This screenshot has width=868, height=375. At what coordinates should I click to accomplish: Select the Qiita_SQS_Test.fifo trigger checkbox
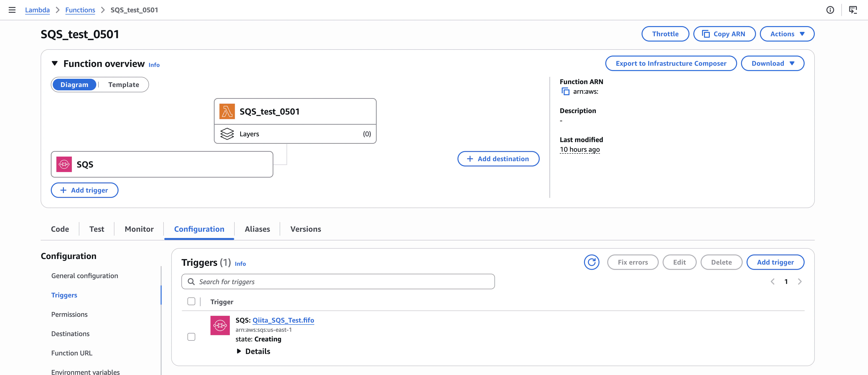click(191, 337)
